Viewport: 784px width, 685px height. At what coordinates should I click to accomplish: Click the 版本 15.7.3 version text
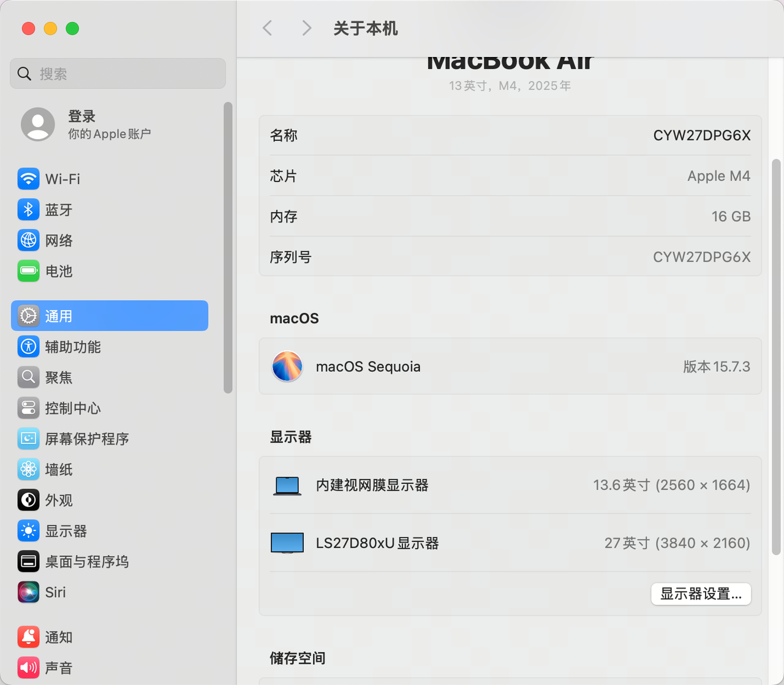point(717,366)
